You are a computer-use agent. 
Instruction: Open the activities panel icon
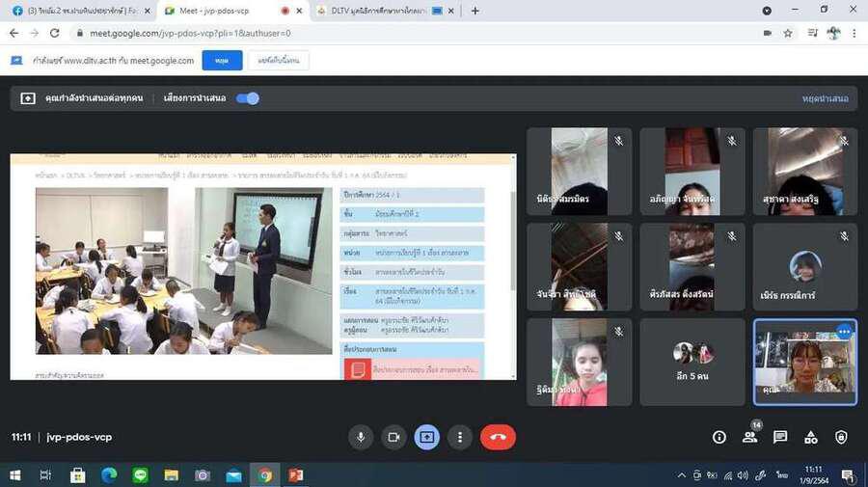[811, 437]
